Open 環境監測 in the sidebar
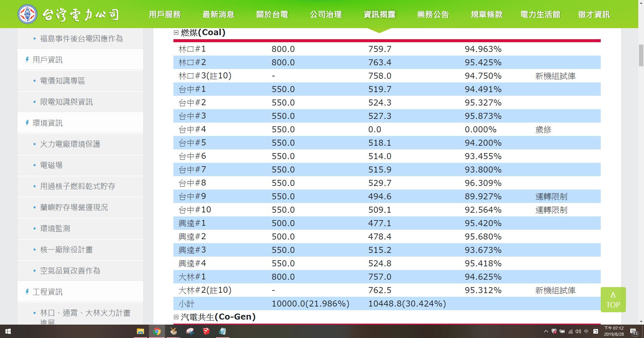The height and width of the screenshot is (338, 644). tap(55, 228)
